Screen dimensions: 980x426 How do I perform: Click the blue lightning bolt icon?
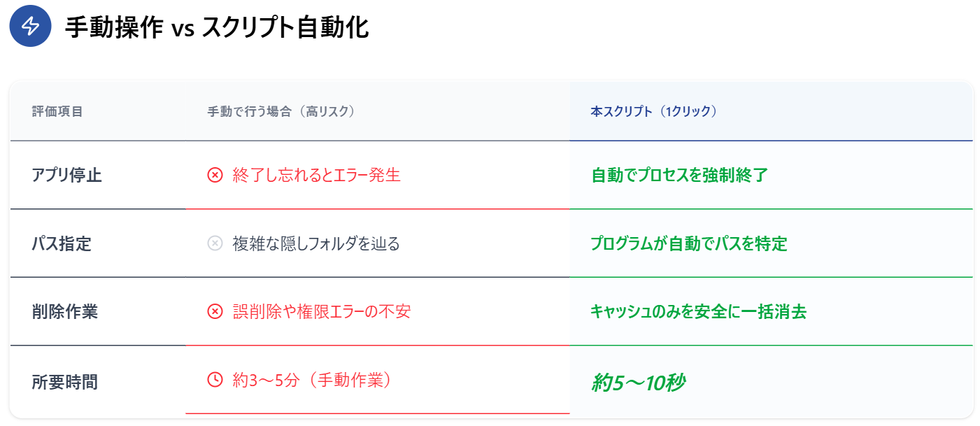click(30, 27)
